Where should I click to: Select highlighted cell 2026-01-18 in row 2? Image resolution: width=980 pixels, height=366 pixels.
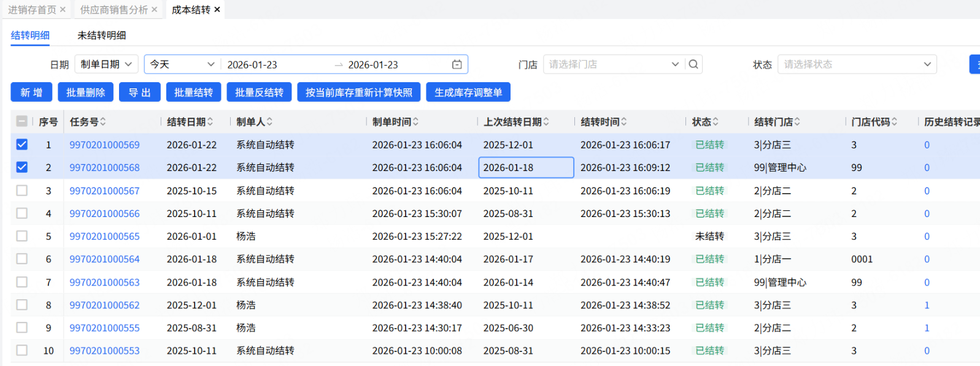click(x=526, y=167)
